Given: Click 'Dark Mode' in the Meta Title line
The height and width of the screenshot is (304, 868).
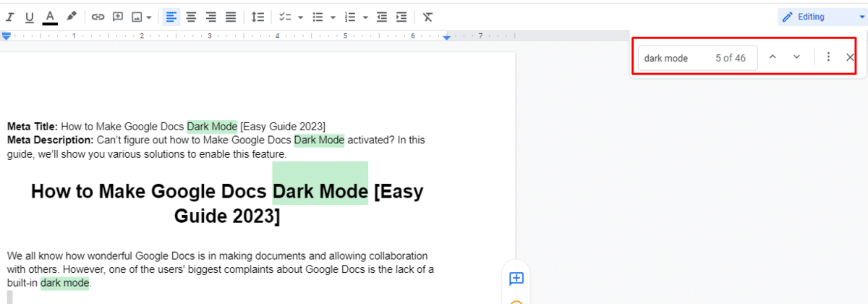Looking at the screenshot, I should (x=212, y=127).
